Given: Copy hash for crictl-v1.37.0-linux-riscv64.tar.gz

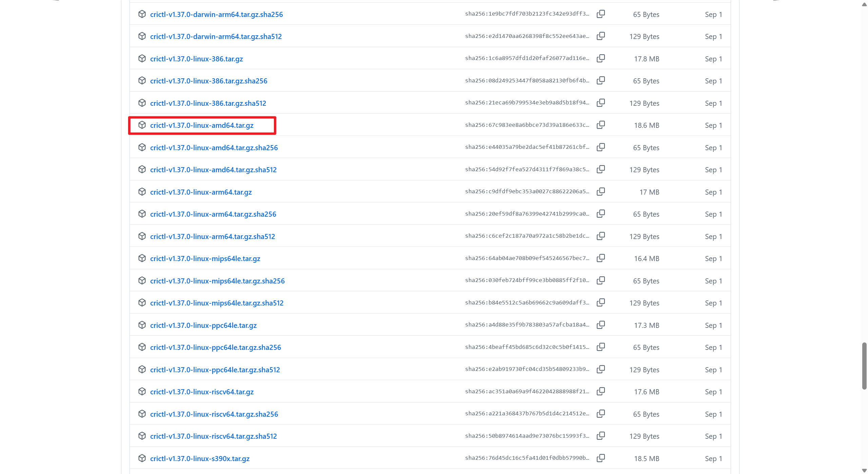Looking at the screenshot, I should point(600,392).
